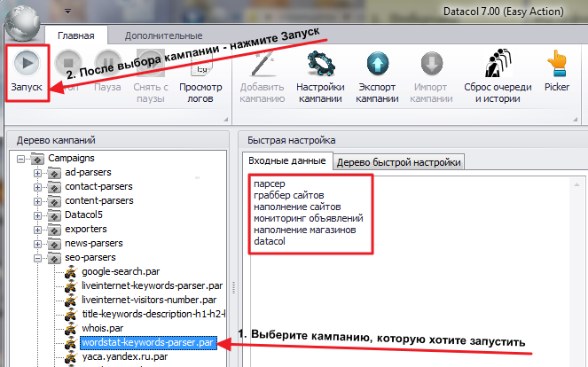This screenshot has width=588, height=367.
Task: Click the google-search.par robot icon
Action: 71,272
